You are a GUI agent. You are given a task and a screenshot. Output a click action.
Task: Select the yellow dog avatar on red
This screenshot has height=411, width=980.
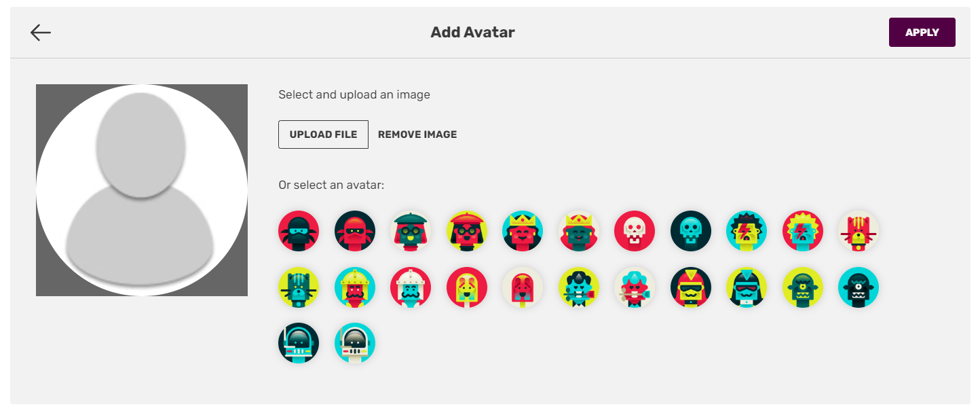[467, 287]
